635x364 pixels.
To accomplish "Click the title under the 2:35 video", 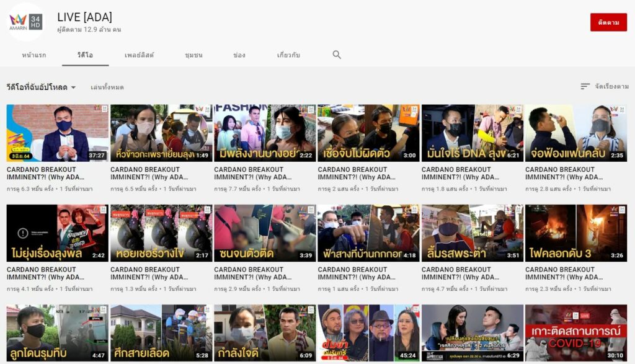I will pos(560,173).
